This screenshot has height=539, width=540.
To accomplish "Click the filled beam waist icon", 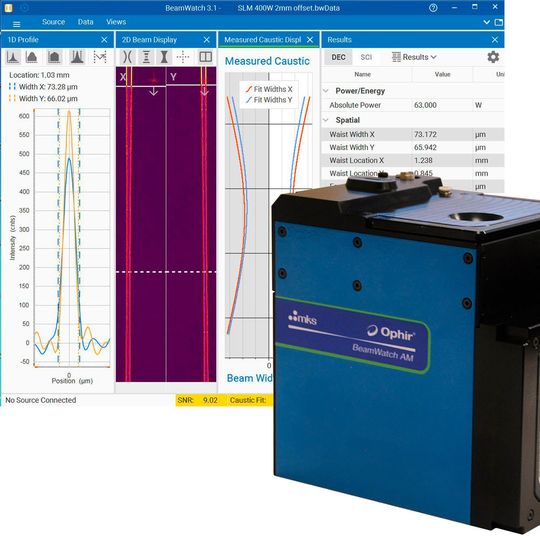I will (164, 57).
